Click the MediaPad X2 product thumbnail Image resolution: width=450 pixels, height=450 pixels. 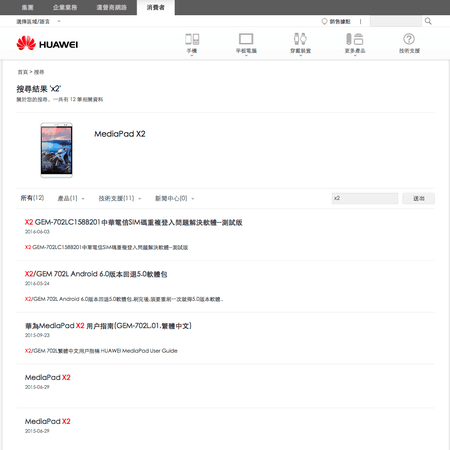[x=56, y=150]
